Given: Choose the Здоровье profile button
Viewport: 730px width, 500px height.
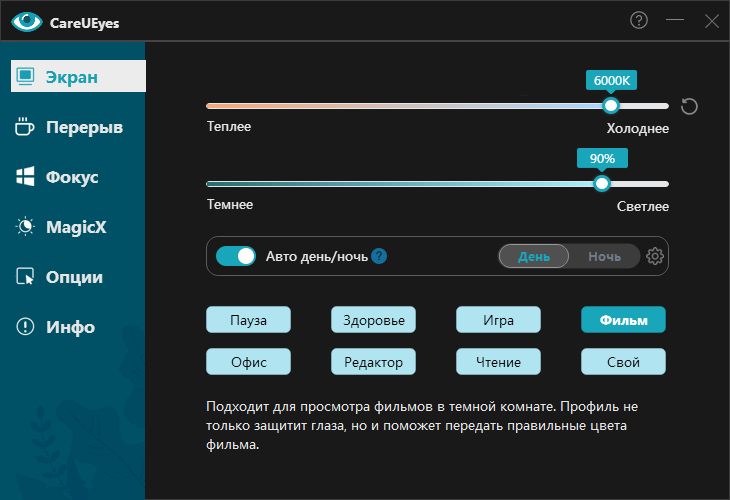Looking at the screenshot, I should pos(373,320).
